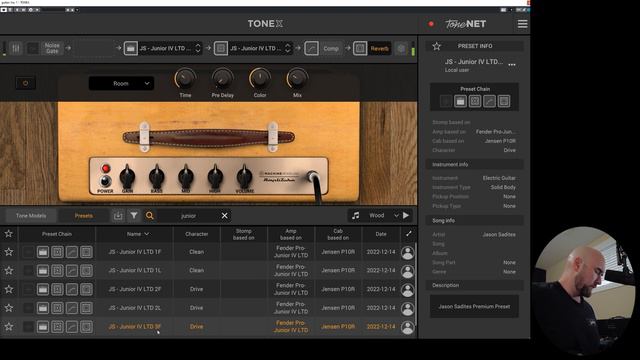Favorite the JS - Junior IV LTD 1L preset

9,270
